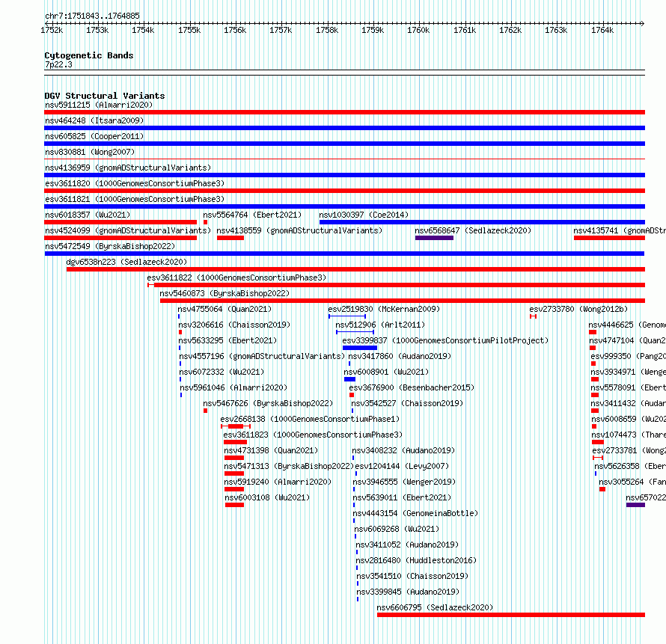Open the nsv4136959 gnomADStructuralVariants label

128,168
